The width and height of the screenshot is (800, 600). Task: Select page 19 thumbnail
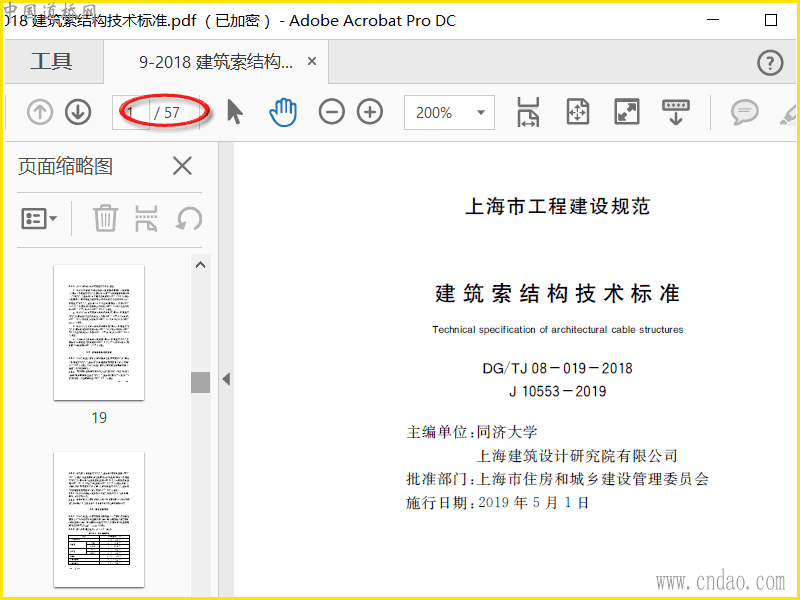[x=99, y=332]
